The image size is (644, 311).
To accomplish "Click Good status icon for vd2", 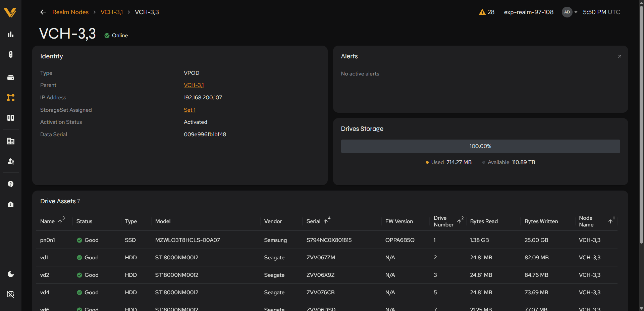I will [x=79, y=275].
